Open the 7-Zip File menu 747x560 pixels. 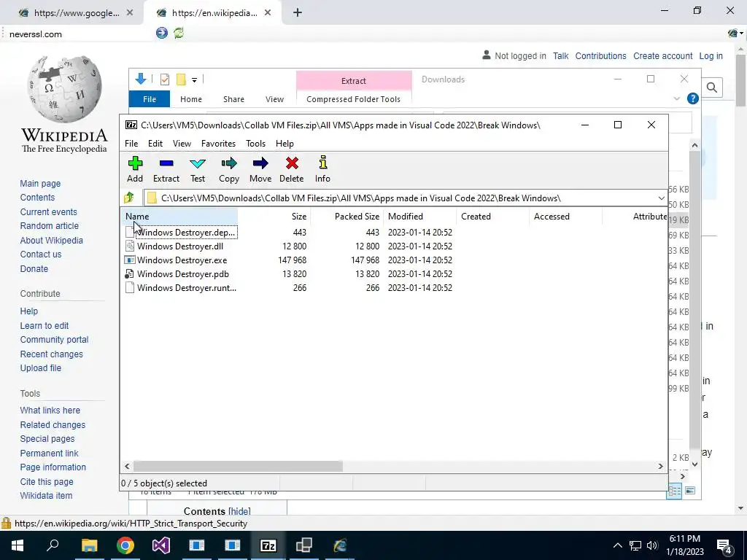pos(131,144)
